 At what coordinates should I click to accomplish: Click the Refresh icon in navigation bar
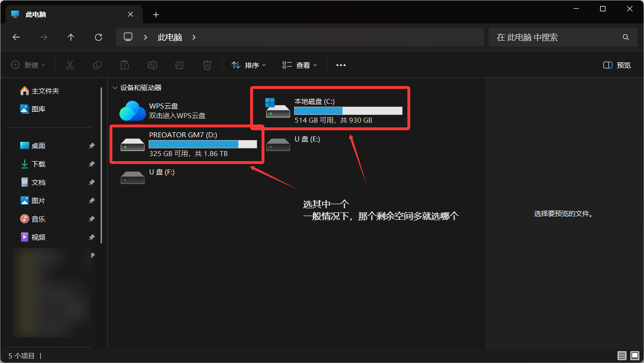coord(98,38)
